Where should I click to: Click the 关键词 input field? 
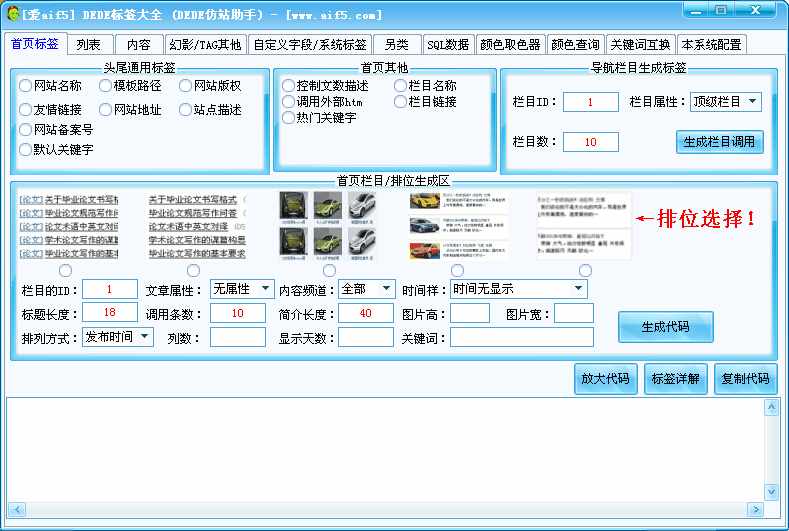pos(522,337)
